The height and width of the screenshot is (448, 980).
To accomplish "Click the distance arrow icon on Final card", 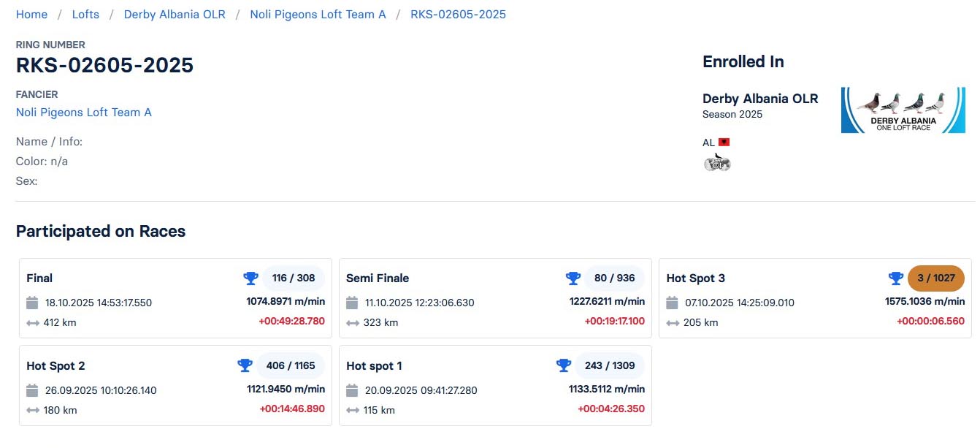I will [x=32, y=322].
